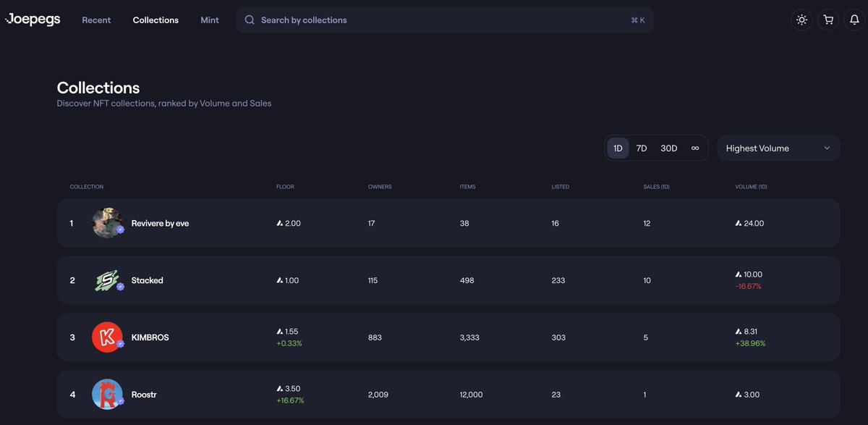Image resolution: width=868 pixels, height=425 pixels.
Task: Go to the Recent tab
Action: pos(96,20)
